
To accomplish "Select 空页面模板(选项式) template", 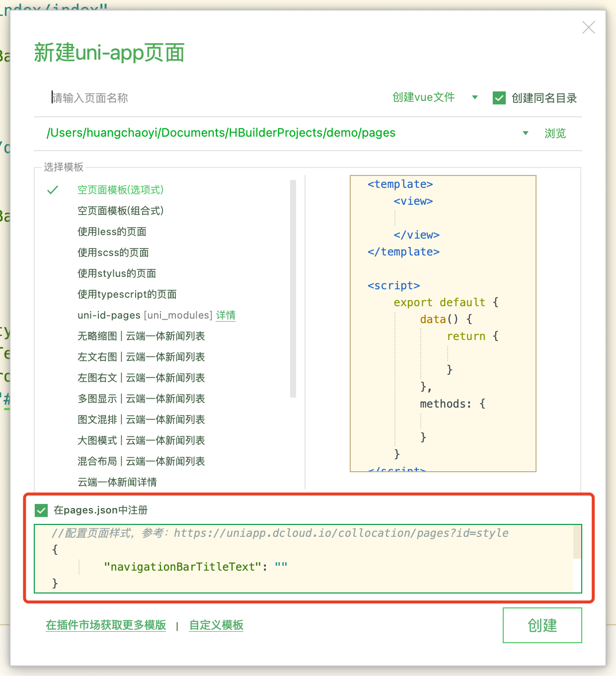I will point(121,190).
